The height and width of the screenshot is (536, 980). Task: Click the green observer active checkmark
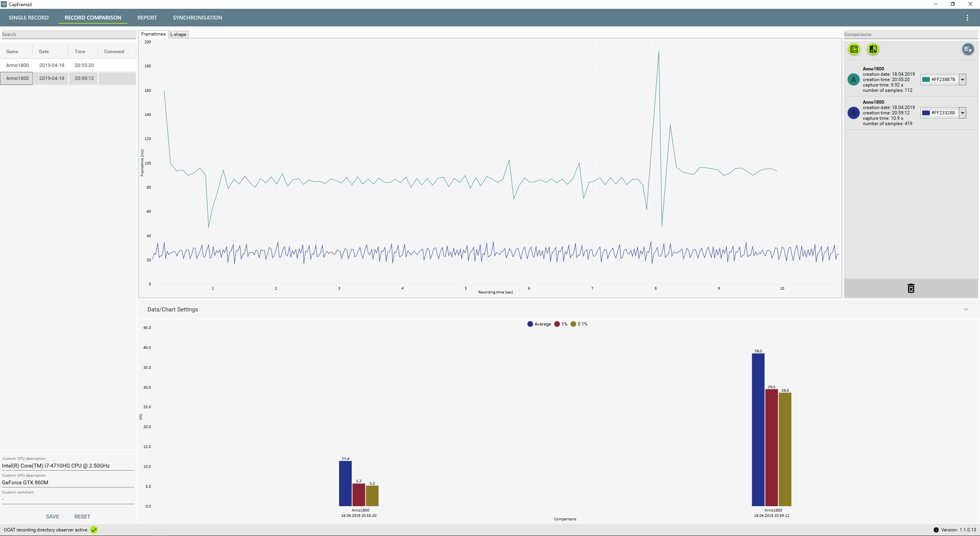[x=94, y=530]
